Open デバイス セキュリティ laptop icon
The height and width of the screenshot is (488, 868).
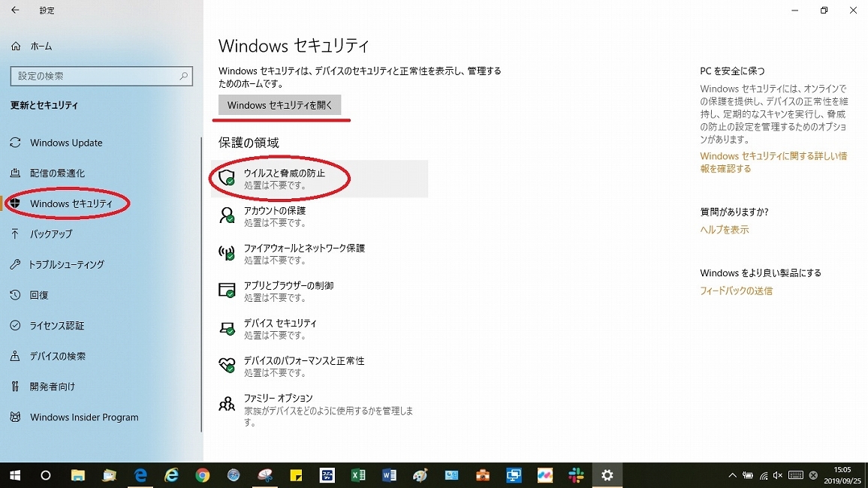pyautogui.click(x=227, y=329)
